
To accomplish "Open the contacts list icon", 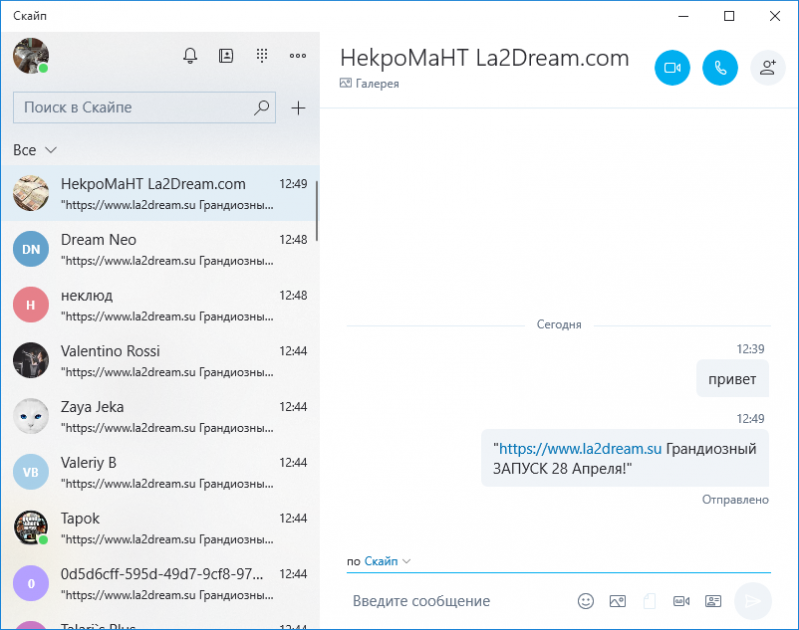I will 226,56.
